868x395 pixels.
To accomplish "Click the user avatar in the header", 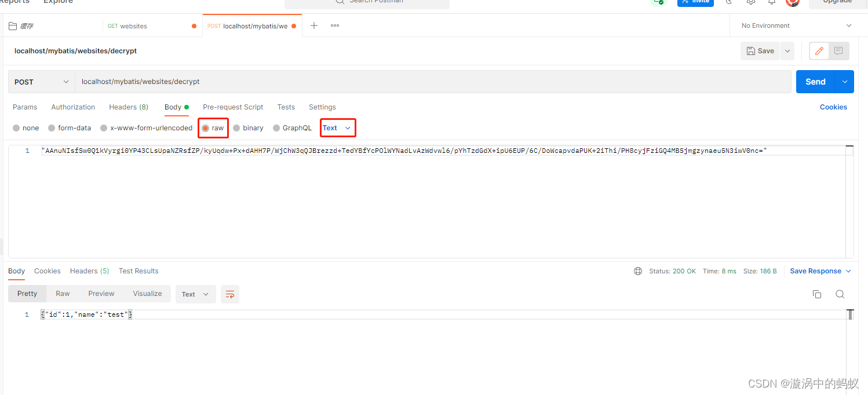I will (x=793, y=2).
